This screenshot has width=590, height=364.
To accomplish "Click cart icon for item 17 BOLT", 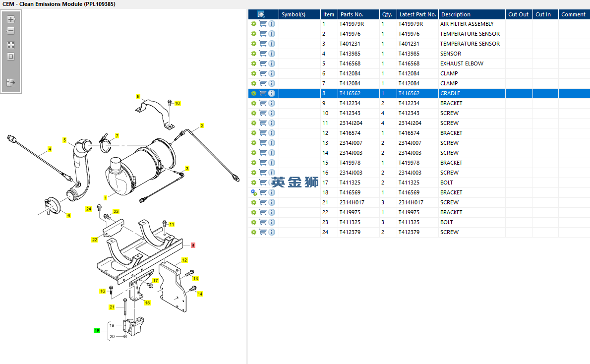I will coord(263,182).
